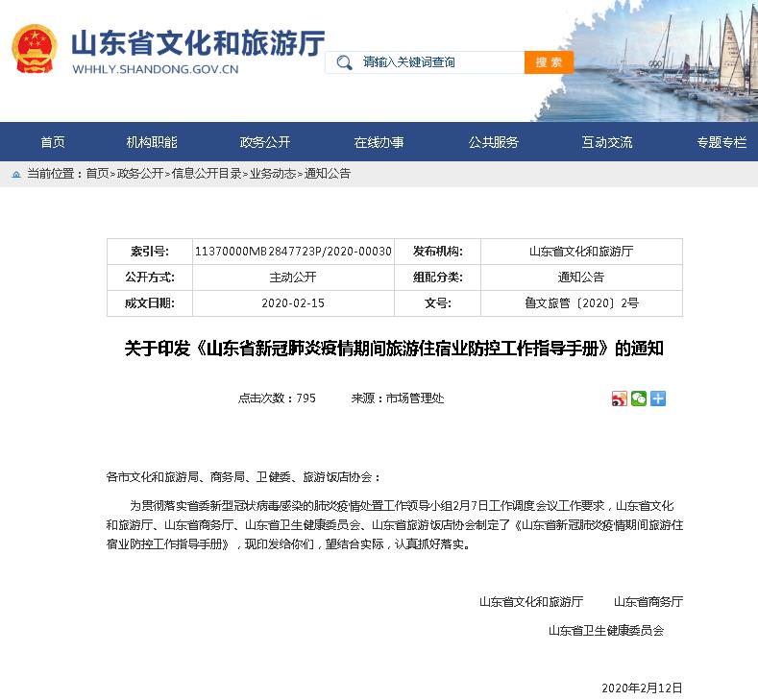The width and height of the screenshot is (758, 700).
Task: Click the signature 山东省文化和旅游厅 at bottom
Action: (531, 602)
